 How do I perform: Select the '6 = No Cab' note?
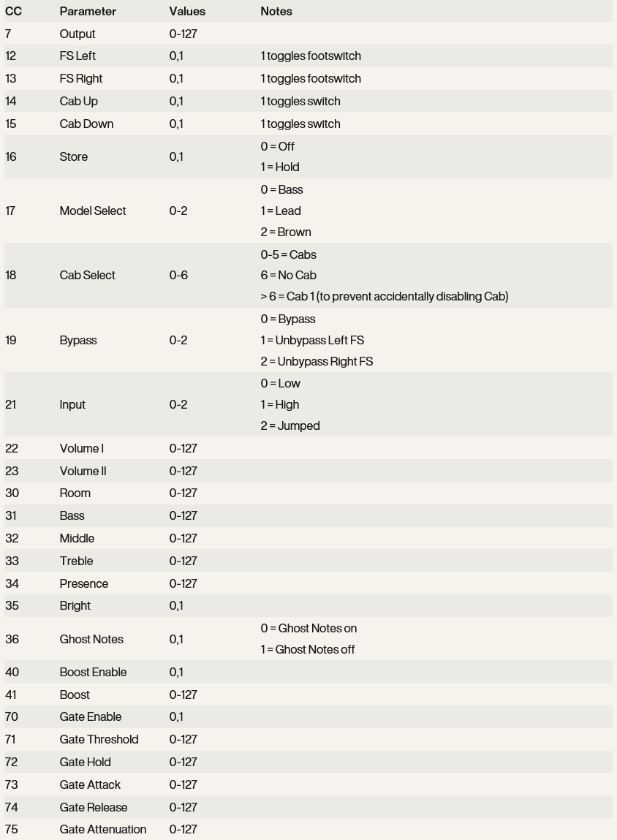point(288,276)
